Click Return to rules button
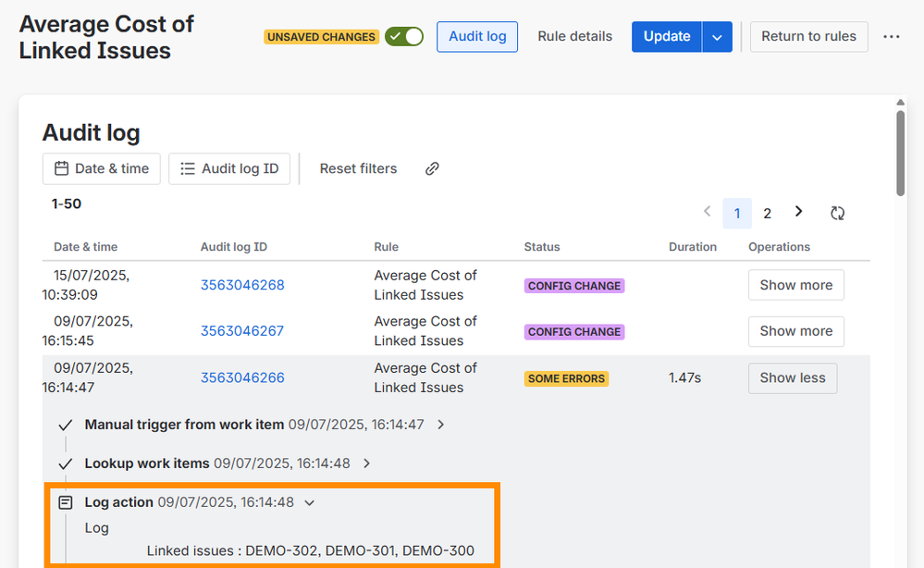924x568 pixels. click(808, 36)
